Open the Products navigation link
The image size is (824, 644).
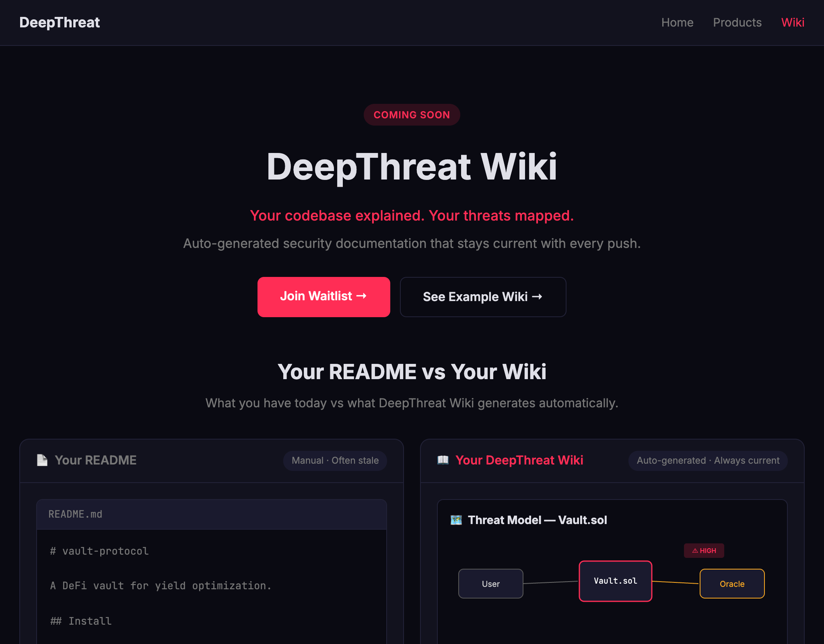pyautogui.click(x=737, y=23)
